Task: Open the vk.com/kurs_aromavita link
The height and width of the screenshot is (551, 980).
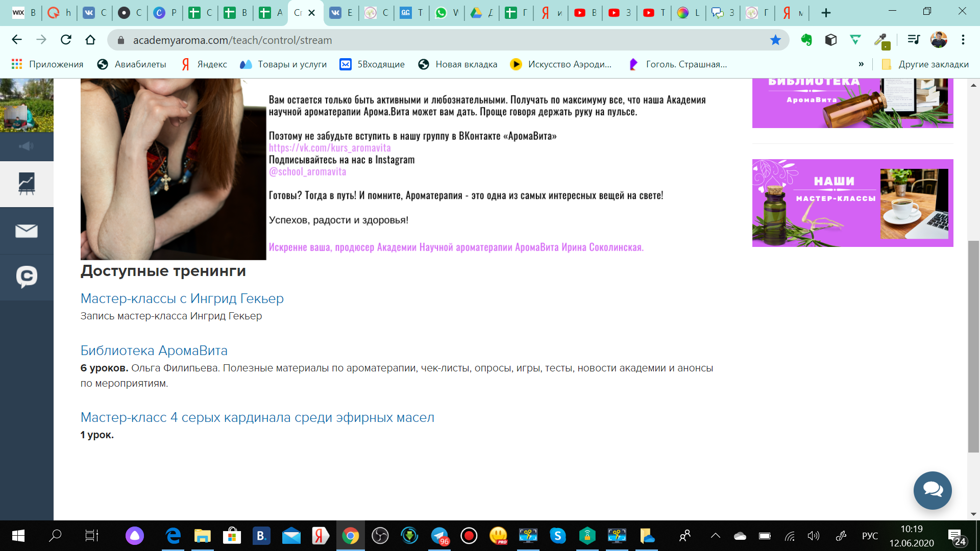Action: point(330,148)
